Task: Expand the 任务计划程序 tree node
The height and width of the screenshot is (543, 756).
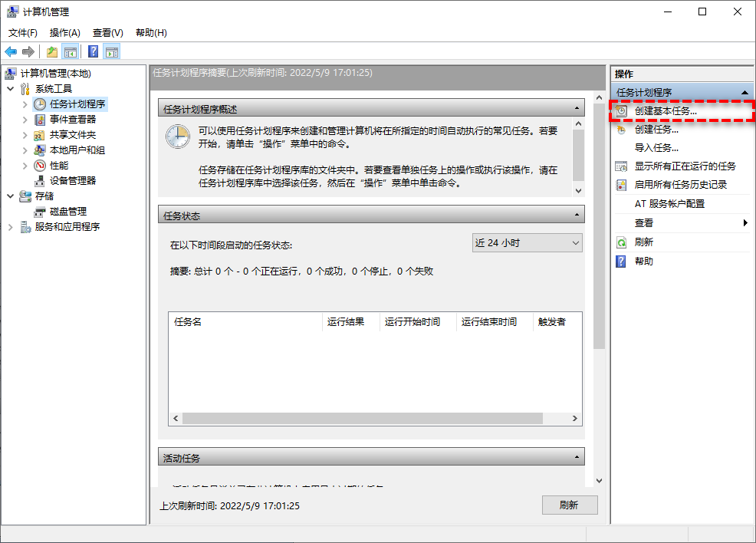Action: pyautogui.click(x=25, y=104)
